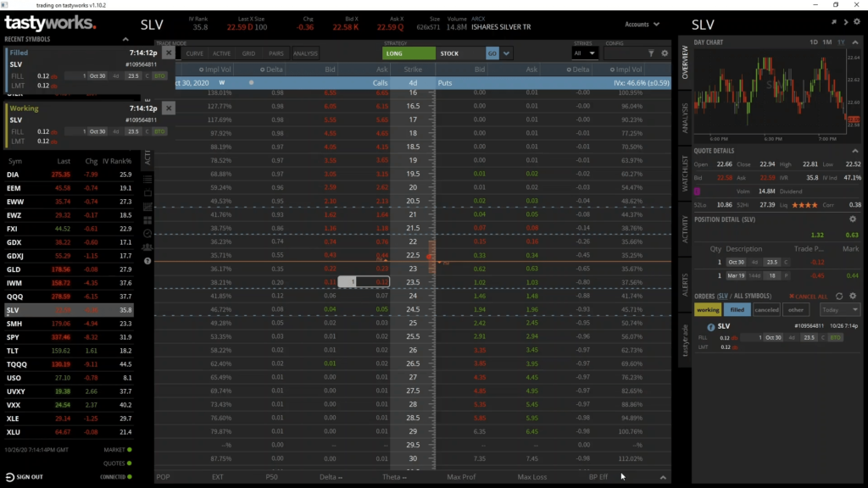Screen dimensions: 868x488
Task: Select GLD in the watchlist
Action: pos(13,269)
